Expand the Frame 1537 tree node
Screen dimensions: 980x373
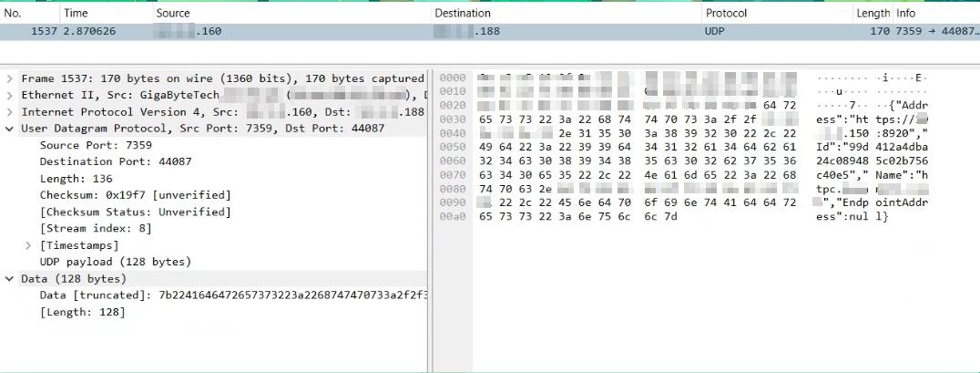tap(10, 78)
